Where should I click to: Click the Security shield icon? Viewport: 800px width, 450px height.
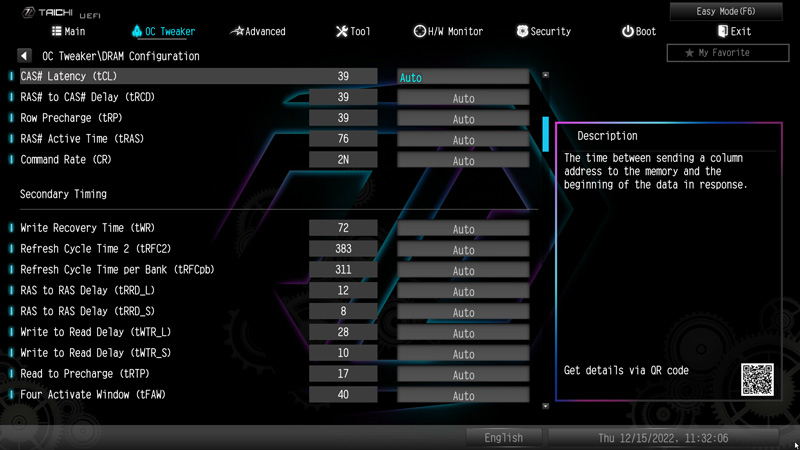[x=522, y=32]
